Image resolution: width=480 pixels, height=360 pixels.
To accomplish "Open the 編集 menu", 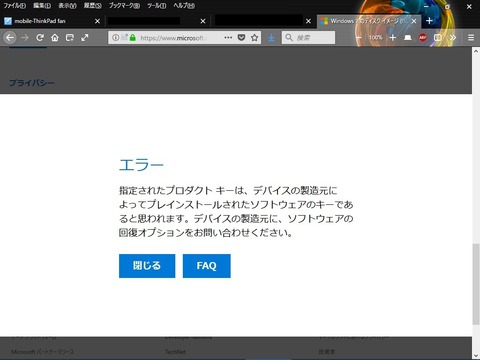I will click(x=42, y=6).
